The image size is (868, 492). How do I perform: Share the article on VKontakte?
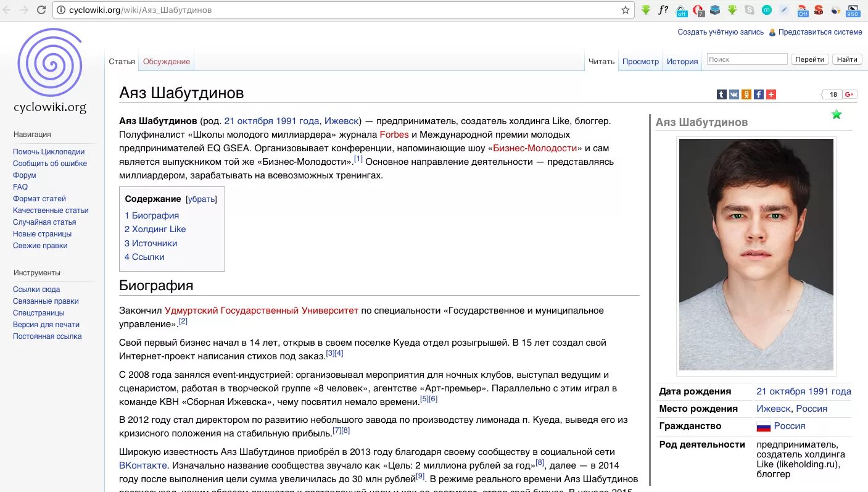pos(734,94)
